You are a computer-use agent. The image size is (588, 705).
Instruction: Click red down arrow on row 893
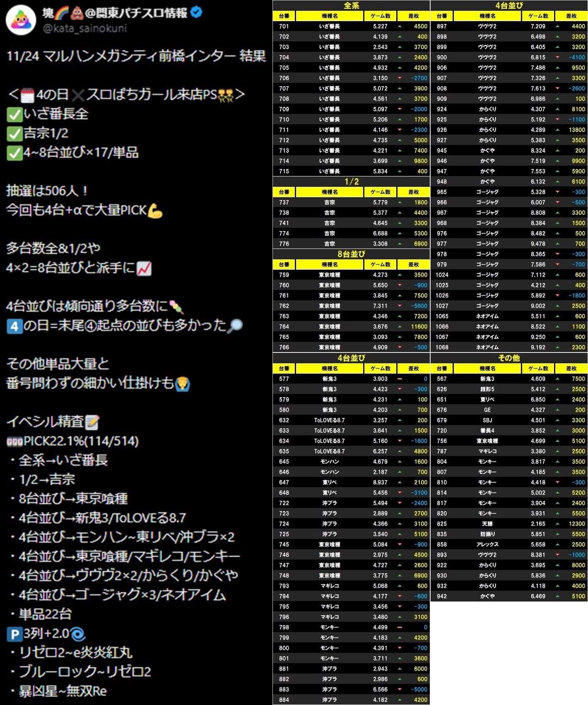(557, 555)
